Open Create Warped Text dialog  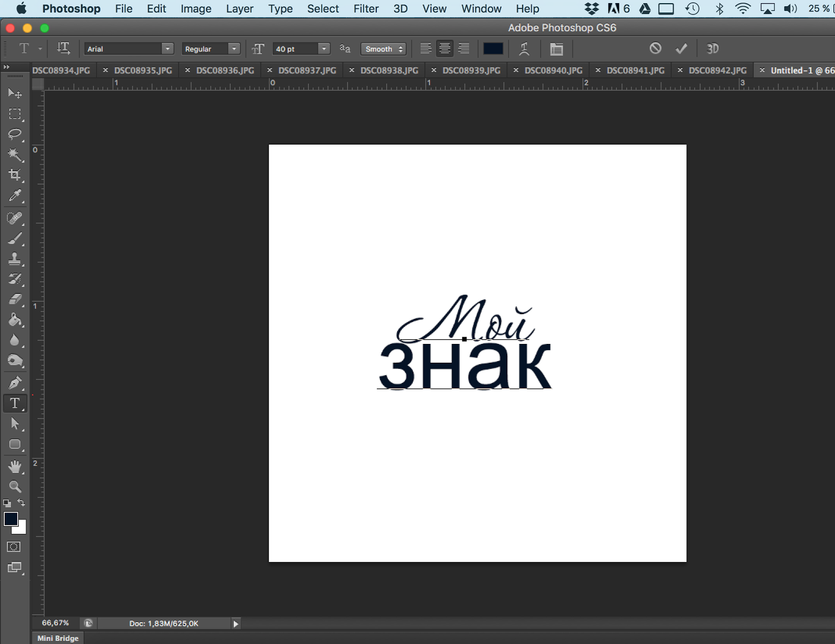(524, 49)
